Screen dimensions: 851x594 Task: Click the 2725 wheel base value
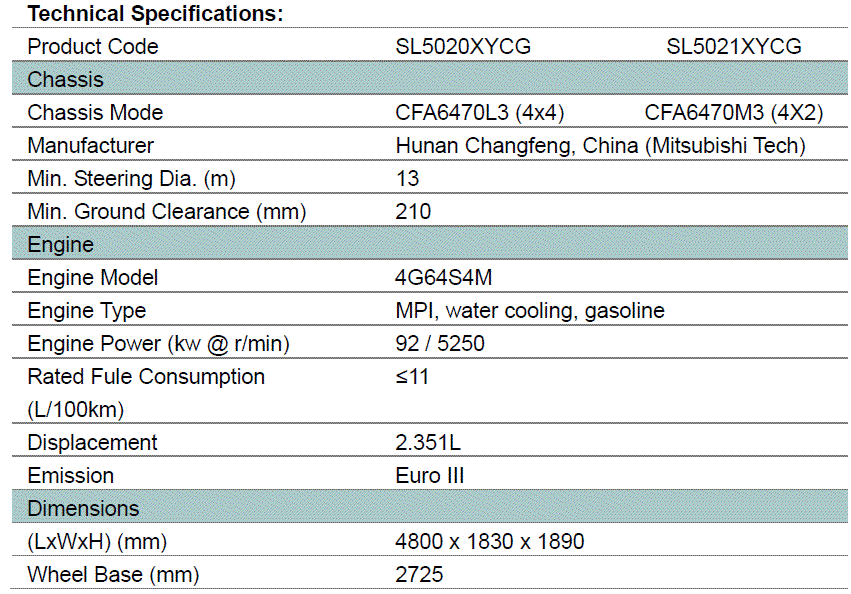(x=419, y=575)
